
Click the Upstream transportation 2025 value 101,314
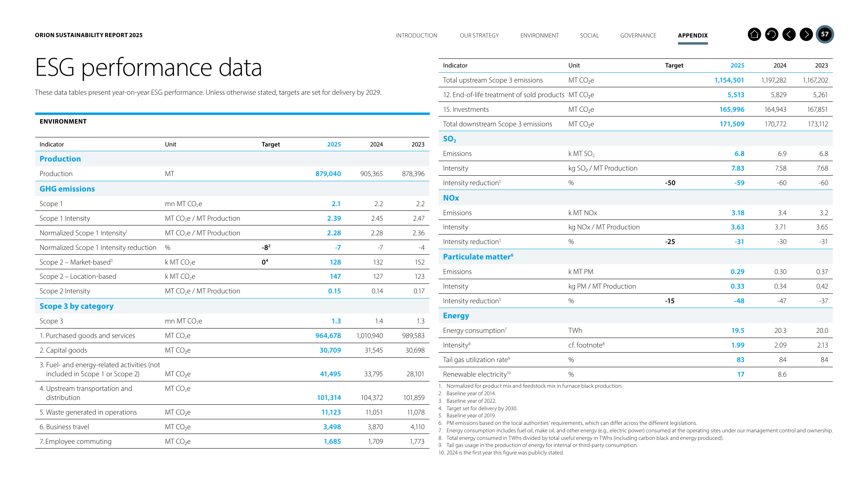[329, 398]
